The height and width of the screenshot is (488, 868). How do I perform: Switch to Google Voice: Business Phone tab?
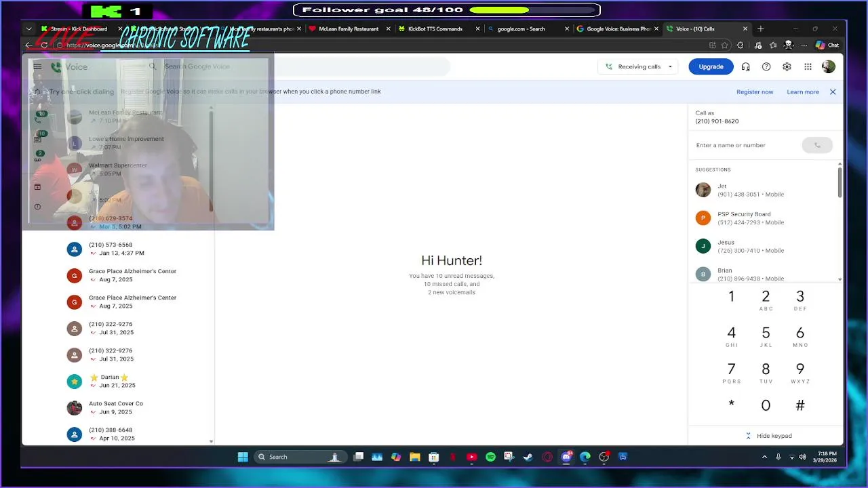pos(617,29)
